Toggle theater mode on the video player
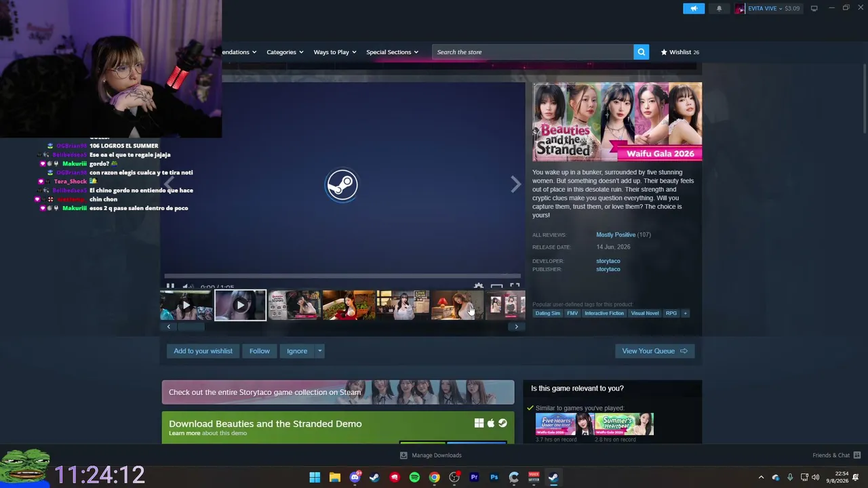The image size is (868, 488). (496, 287)
